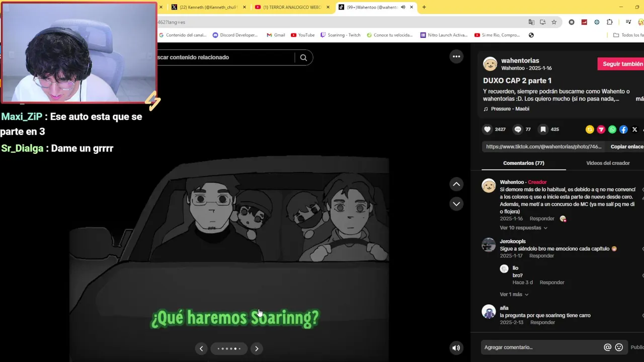Image resolution: width=644 pixels, height=362 pixels.
Task: Close the Kenneth X tab
Action: tap(245, 7)
